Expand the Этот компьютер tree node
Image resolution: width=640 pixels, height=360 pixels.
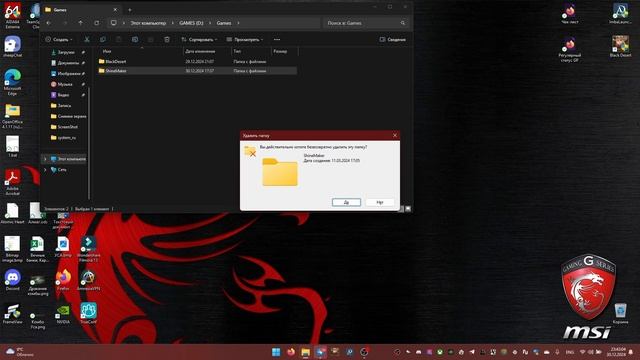(x=45, y=159)
